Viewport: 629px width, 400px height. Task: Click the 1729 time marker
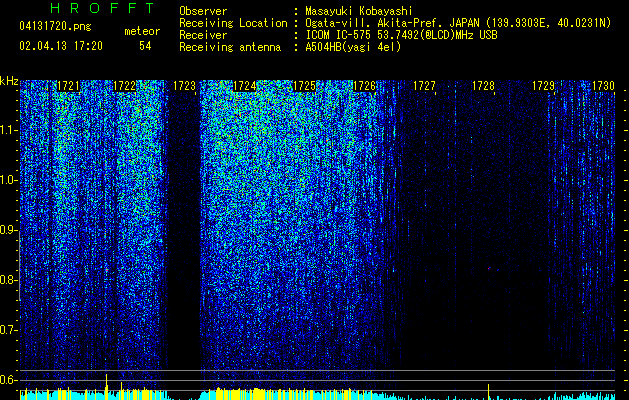(x=543, y=86)
